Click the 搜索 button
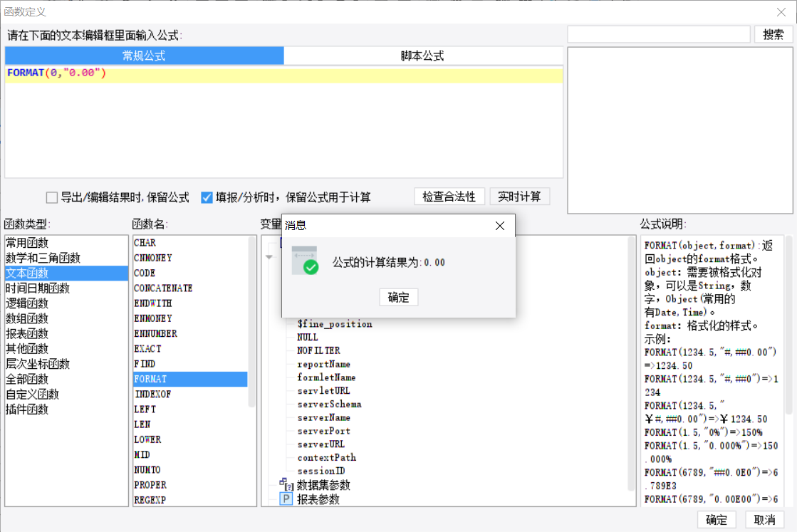The height and width of the screenshot is (532, 797). point(773,35)
